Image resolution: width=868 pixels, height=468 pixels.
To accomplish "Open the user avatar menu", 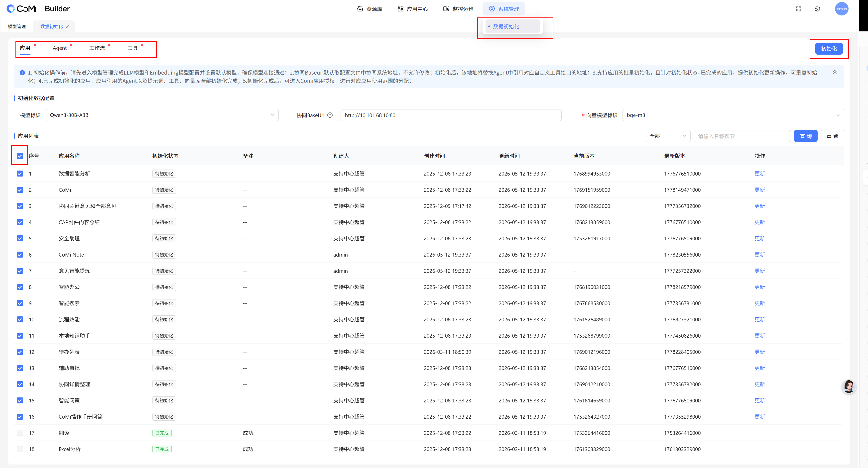I will click(x=841, y=9).
